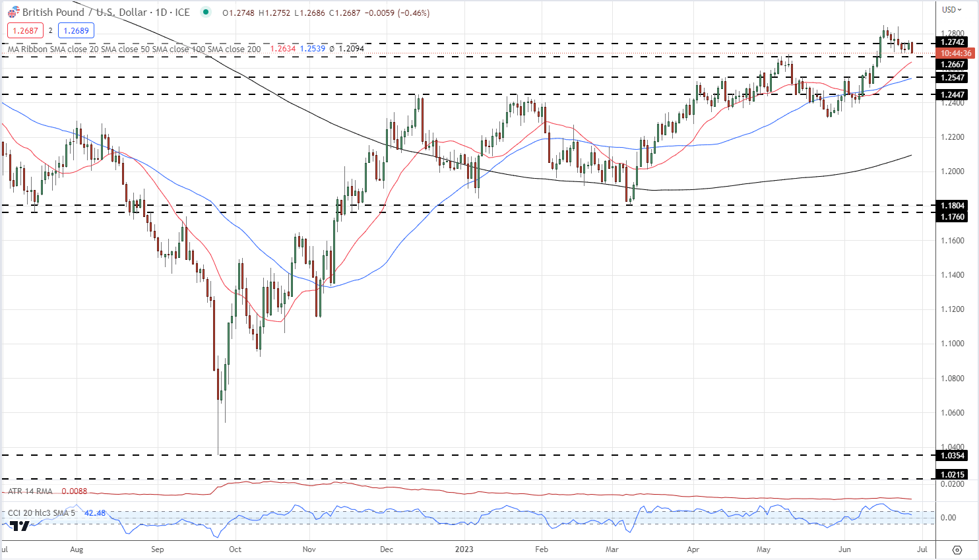The width and height of the screenshot is (979, 560).
Task: Click the Dec label on time axis
Action: tap(387, 549)
